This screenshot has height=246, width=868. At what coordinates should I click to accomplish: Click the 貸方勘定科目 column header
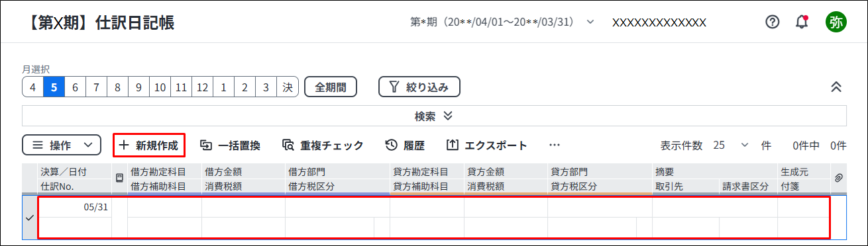tap(421, 171)
